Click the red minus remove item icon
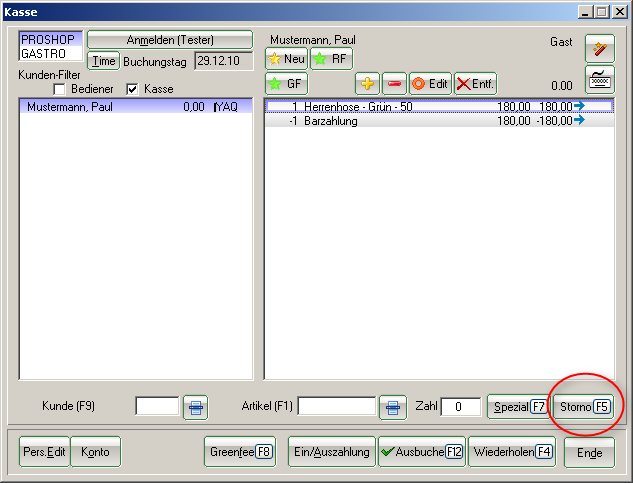The height and width of the screenshot is (483, 633). tap(394, 85)
